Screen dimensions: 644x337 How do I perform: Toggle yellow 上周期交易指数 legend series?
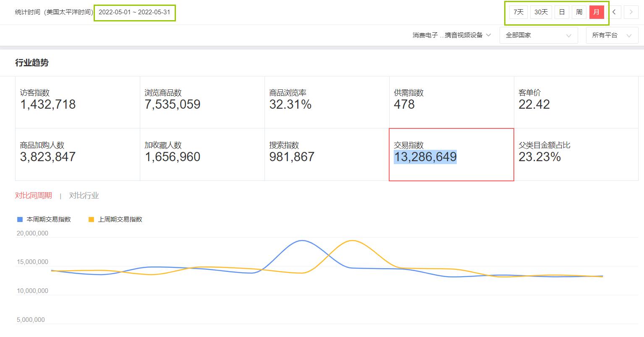click(x=115, y=219)
